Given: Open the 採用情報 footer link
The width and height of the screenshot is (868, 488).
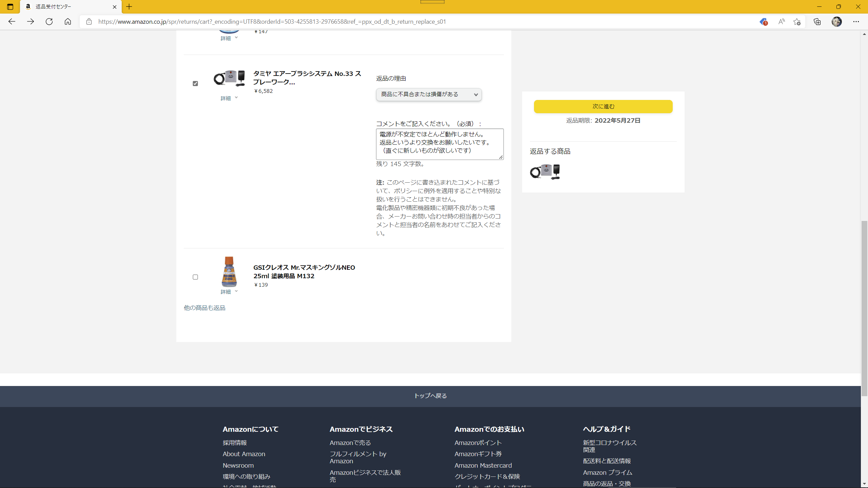Looking at the screenshot, I should pyautogui.click(x=235, y=443).
